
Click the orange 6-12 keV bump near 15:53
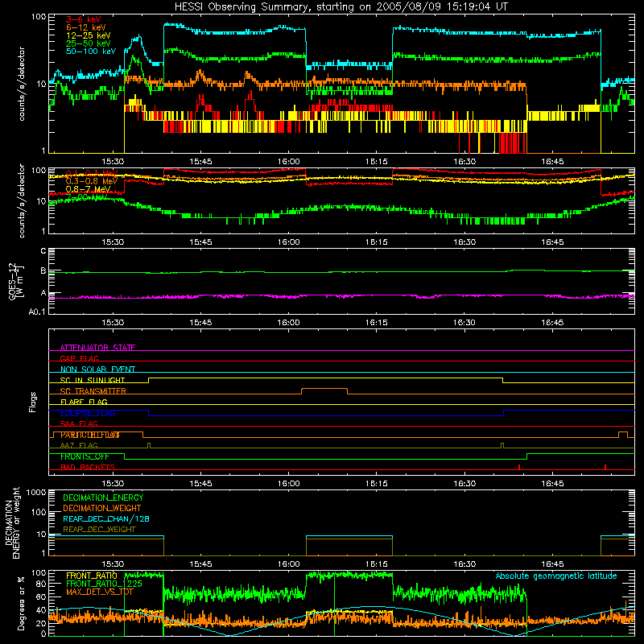pos(248,75)
